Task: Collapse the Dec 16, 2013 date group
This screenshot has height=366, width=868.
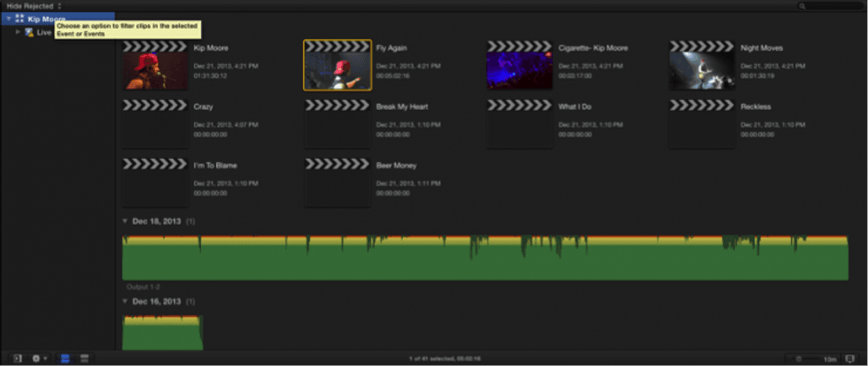Action: coord(125,302)
